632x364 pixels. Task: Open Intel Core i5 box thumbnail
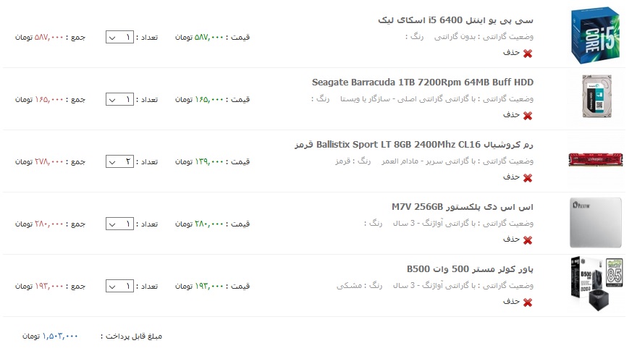[595, 35]
